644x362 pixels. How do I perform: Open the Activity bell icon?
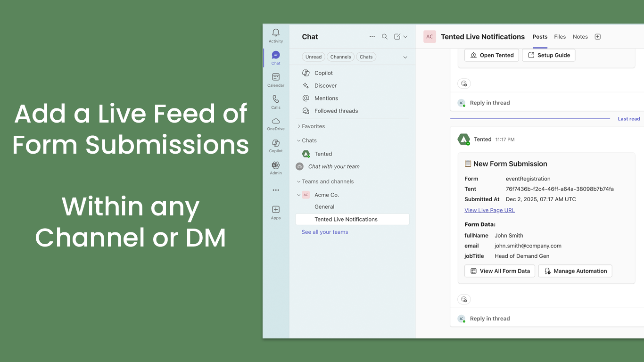click(x=276, y=35)
